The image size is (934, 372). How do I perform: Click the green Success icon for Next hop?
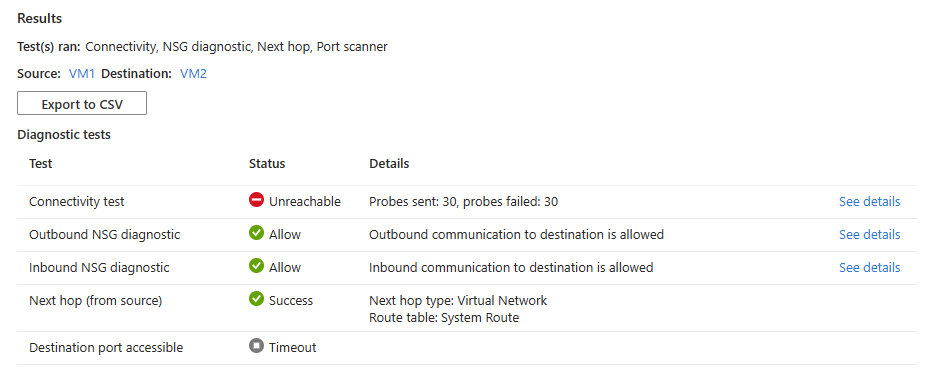click(x=256, y=299)
